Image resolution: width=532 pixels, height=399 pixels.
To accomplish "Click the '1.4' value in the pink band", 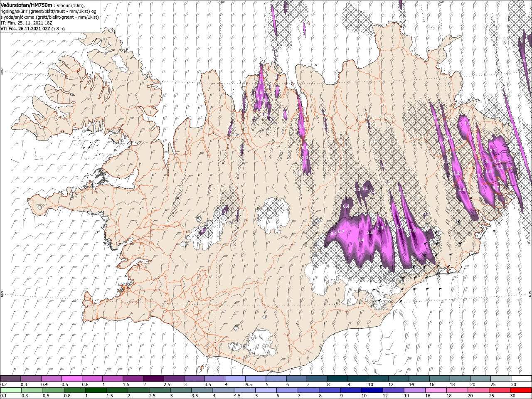I will [x=361, y=240].
